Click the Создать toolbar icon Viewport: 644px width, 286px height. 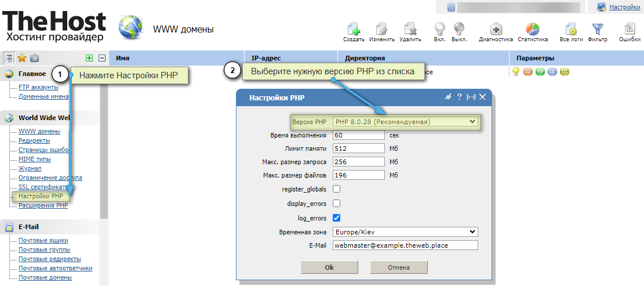coord(354,29)
